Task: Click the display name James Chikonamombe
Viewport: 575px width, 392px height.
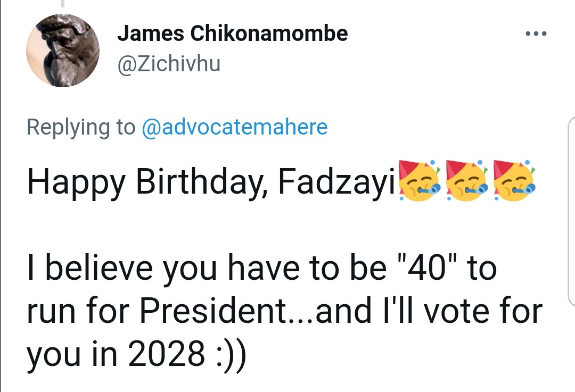Action: (232, 34)
